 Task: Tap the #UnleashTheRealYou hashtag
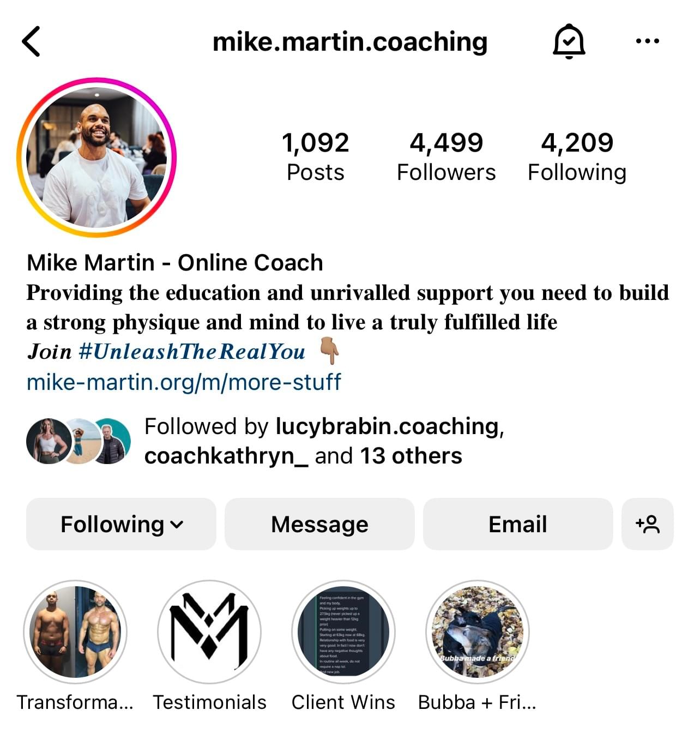[x=192, y=352]
